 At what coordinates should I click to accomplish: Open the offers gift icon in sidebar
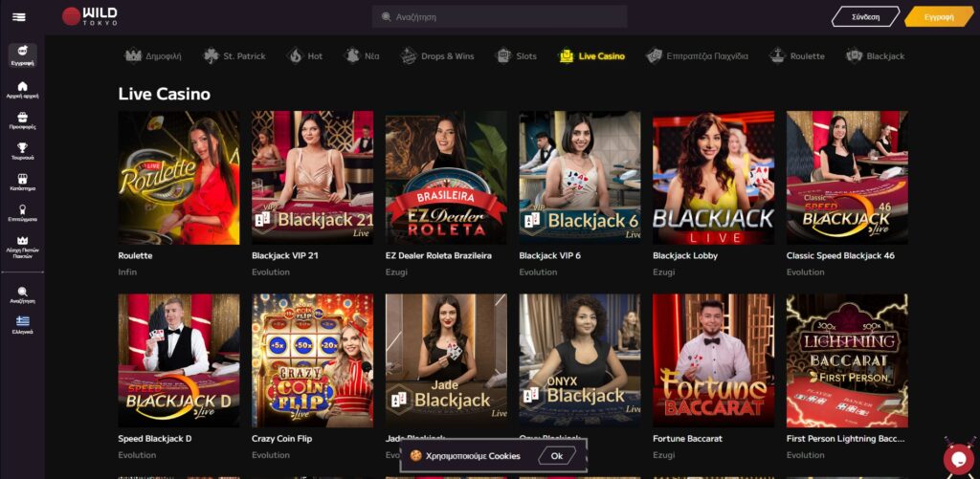click(23, 117)
